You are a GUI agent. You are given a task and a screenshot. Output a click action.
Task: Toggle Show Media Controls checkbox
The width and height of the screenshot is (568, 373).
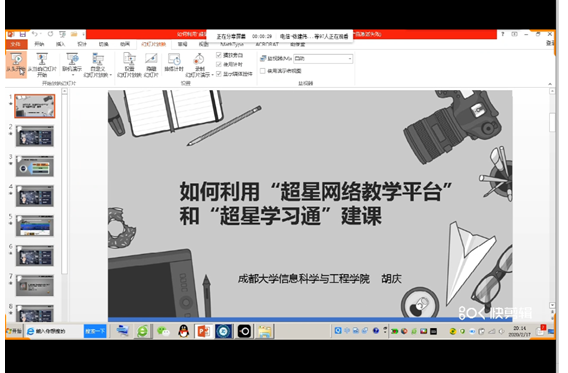click(219, 74)
